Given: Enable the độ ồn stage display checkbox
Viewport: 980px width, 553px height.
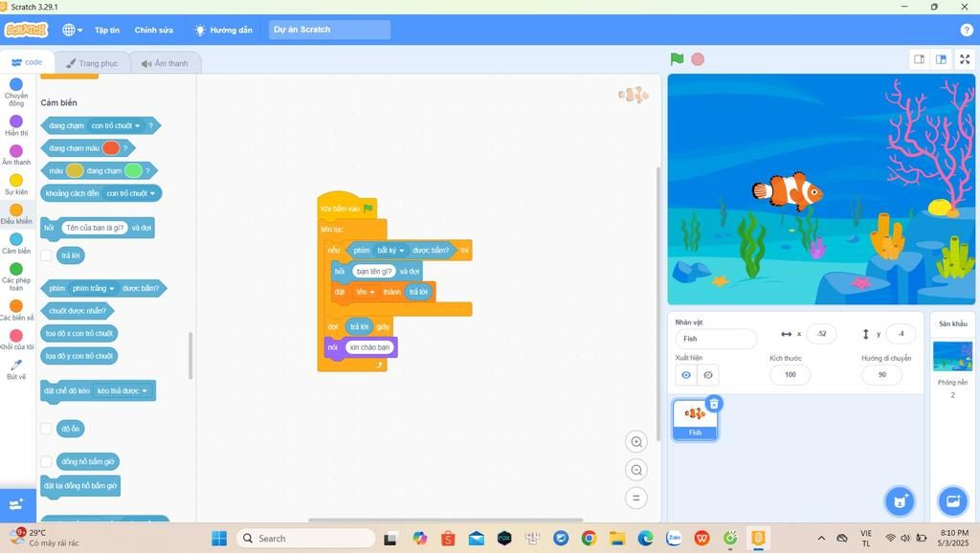Looking at the screenshot, I should 45,428.
